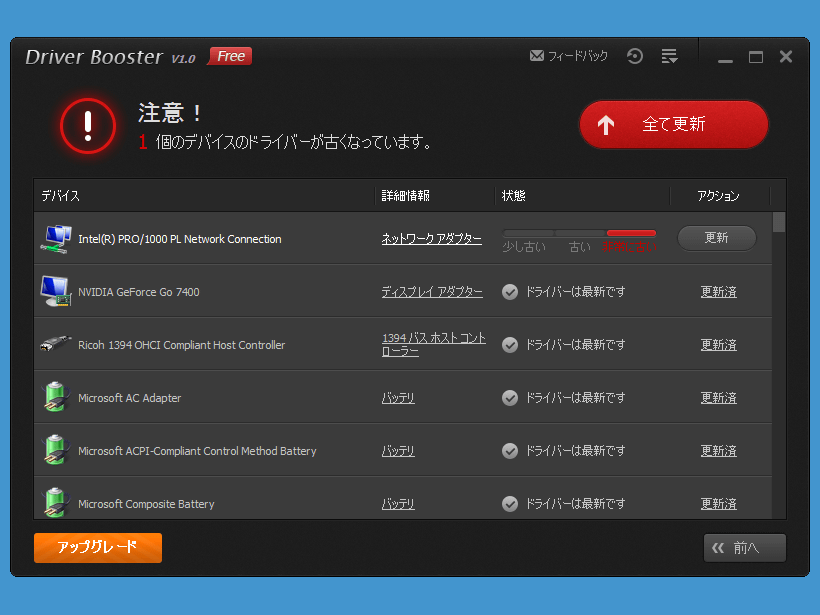820x615 pixels.
Task: Click 更新済 link for Ricoh 1394 controller
Action: coord(719,345)
